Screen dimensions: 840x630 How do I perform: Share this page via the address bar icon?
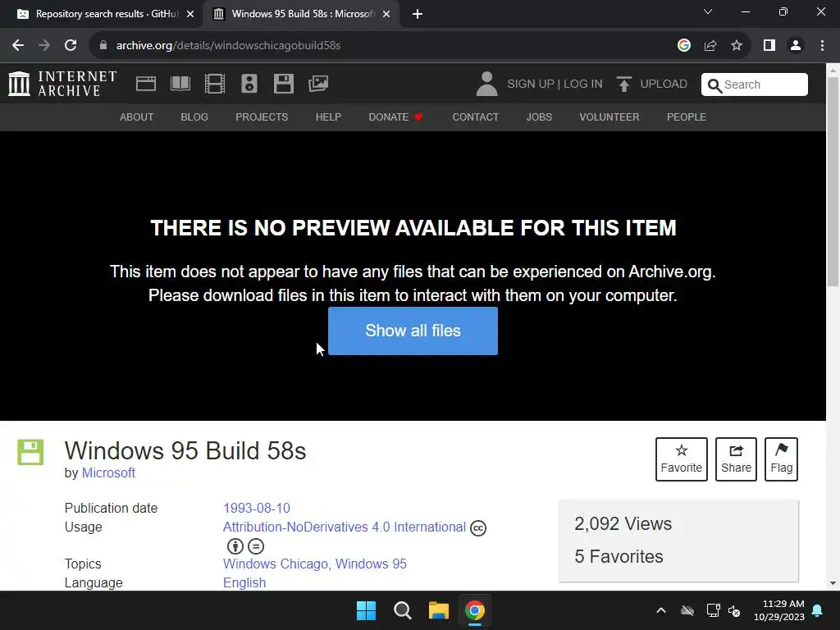coord(710,46)
